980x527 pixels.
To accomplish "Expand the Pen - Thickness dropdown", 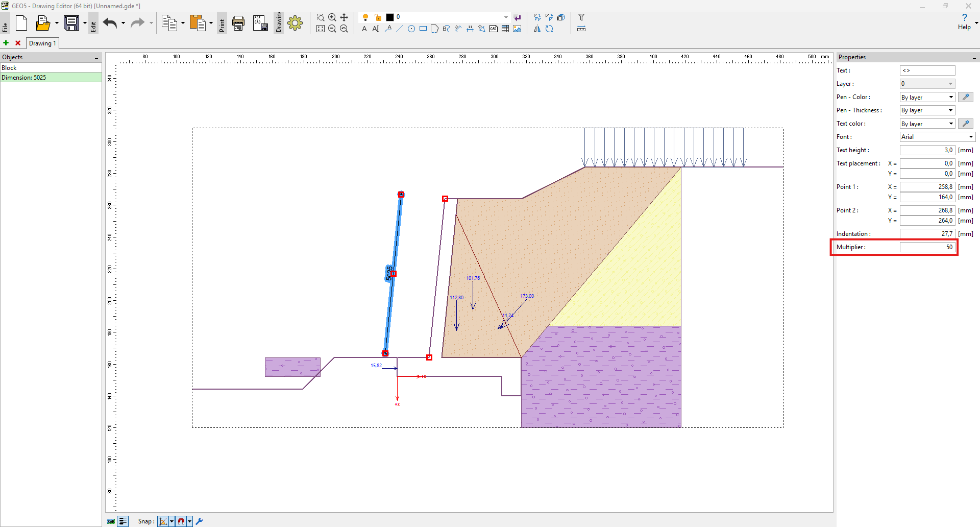I will pos(927,110).
